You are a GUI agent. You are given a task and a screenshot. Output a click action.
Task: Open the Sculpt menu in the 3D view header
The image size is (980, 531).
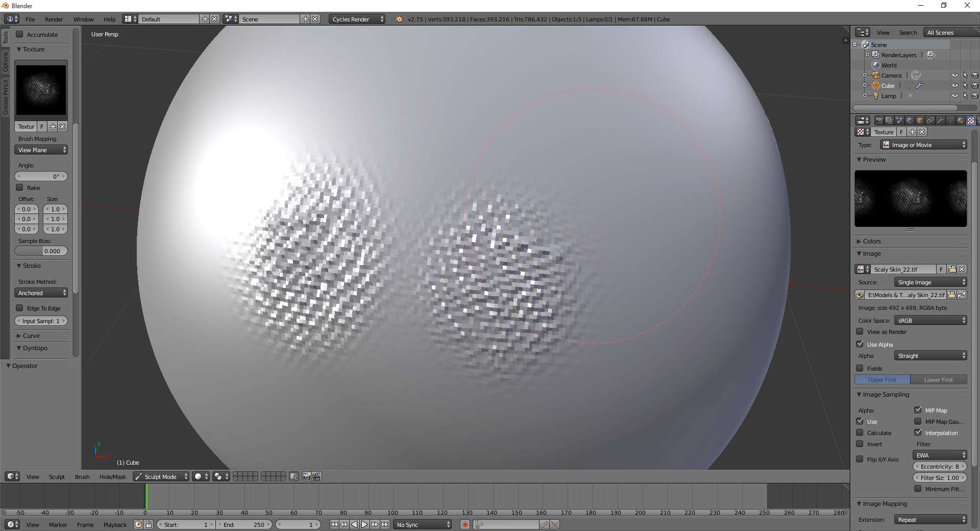click(x=56, y=476)
